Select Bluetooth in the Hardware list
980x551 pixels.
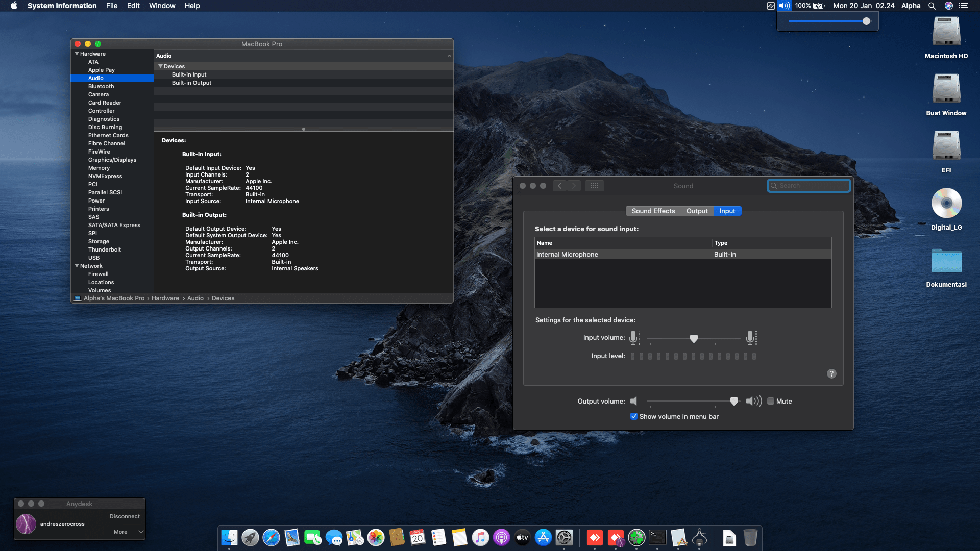[101, 86]
